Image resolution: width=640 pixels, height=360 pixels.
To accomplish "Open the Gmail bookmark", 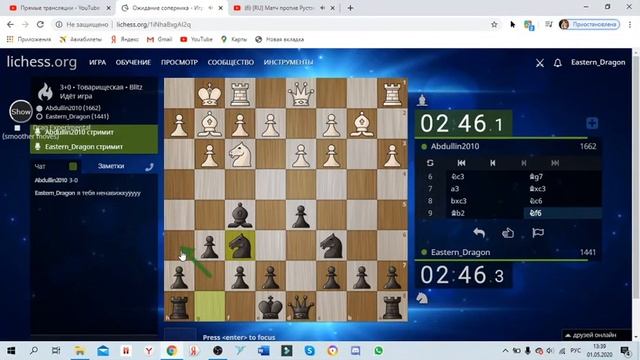I will pos(160,39).
